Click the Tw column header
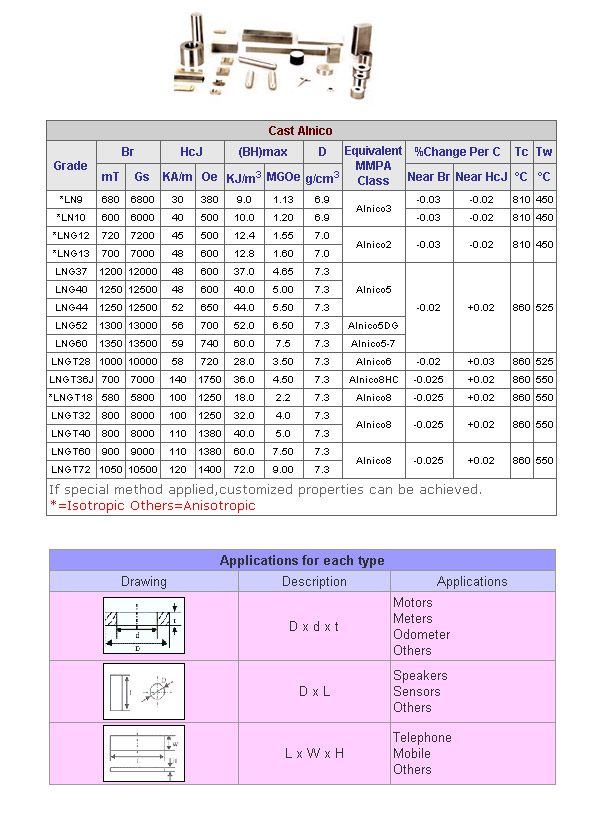 pos(544,152)
